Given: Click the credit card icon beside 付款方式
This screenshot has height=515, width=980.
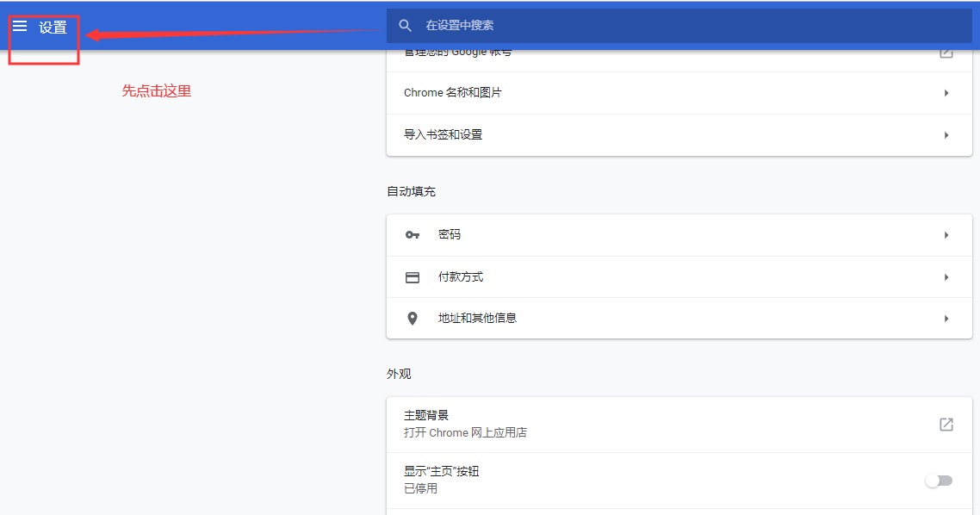Looking at the screenshot, I should click(x=412, y=276).
